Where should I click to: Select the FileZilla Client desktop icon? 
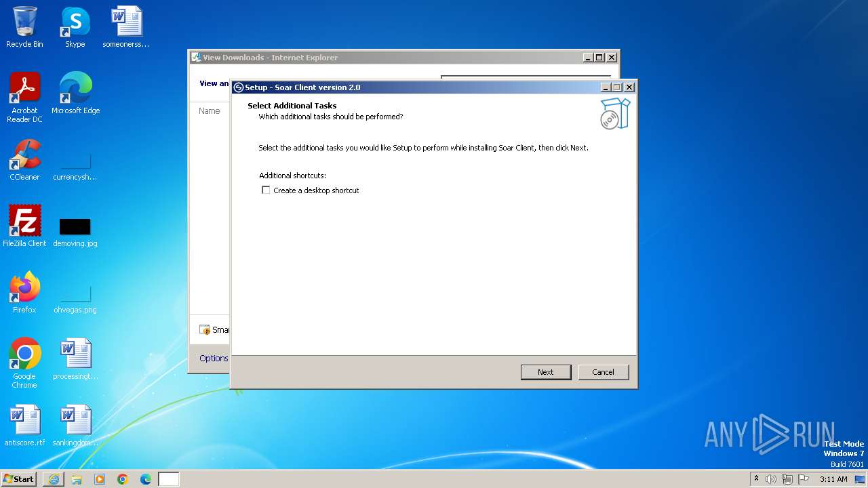(x=24, y=226)
